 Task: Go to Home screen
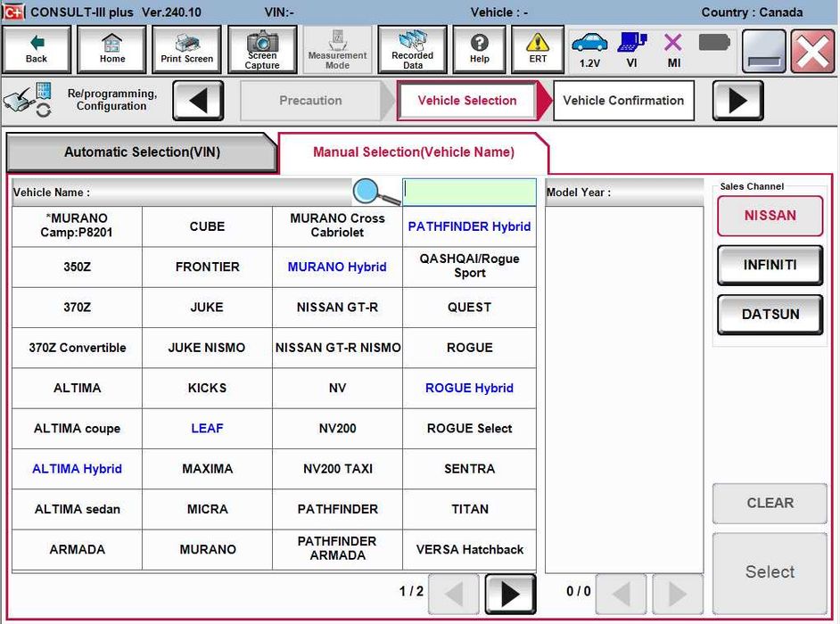(x=112, y=49)
